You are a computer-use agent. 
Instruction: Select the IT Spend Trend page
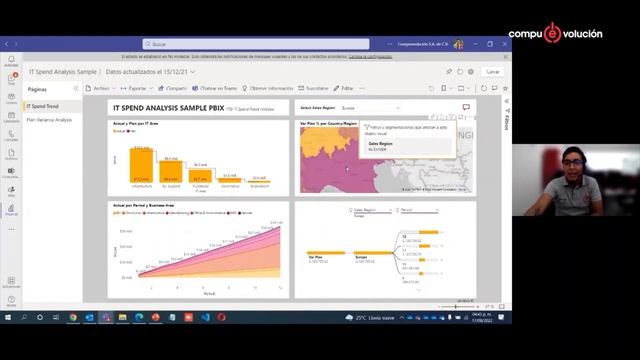52,106
